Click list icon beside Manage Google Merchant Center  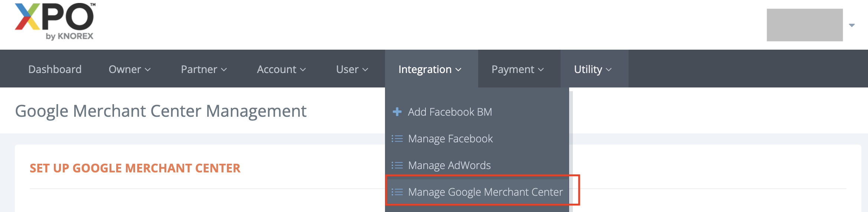coord(397,192)
